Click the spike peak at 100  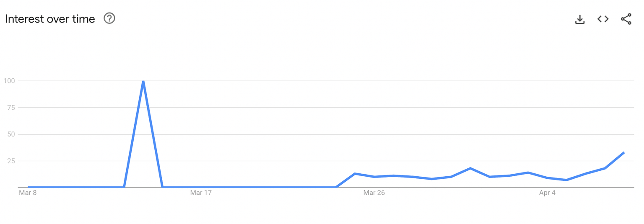pyautogui.click(x=143, y=81)
